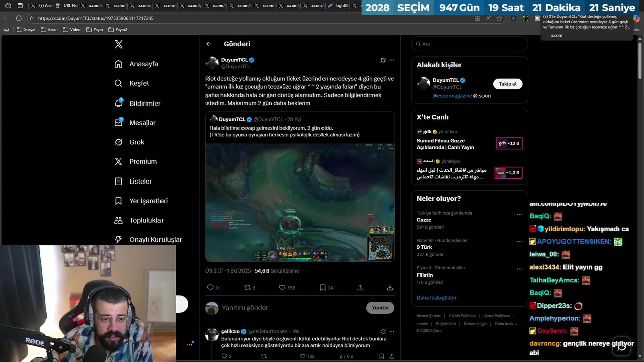Open Hizmet Şartları footer link
The height and width of the screenshot is (362, 644).
pos(429,316)
